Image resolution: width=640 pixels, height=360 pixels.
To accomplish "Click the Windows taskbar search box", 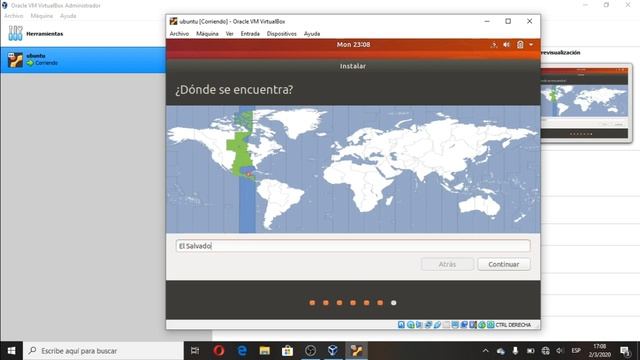I will [103, 351].
